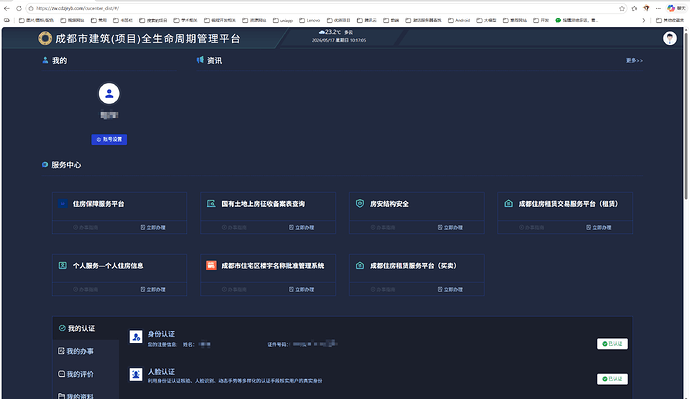Click 立即办理 under 住房保障服务平台
Image resolution: width=690 pixels, height=399 pixels.
click(x=153, y=227)
